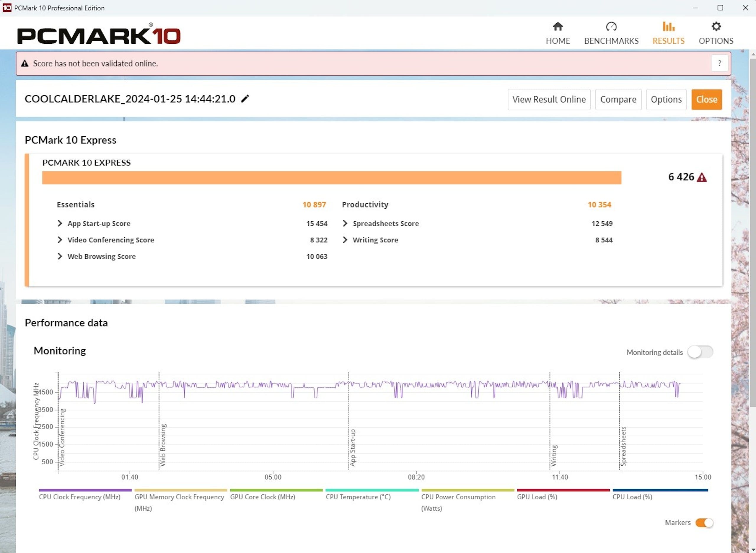Screen dimensions: 756x553
Task: Maximize the PCMark 10 window
Action: tap(720, 8)
